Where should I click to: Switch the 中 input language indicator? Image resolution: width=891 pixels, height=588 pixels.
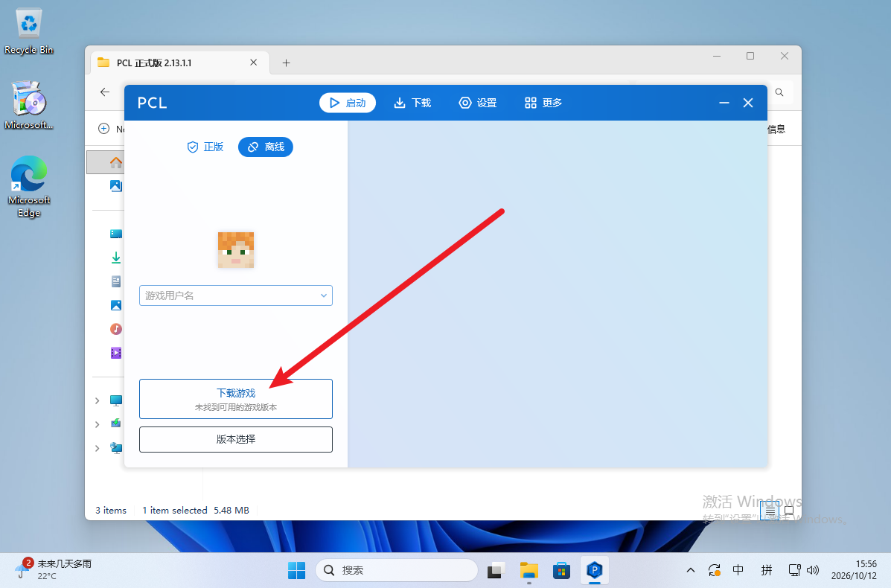(x=738, y=570)
